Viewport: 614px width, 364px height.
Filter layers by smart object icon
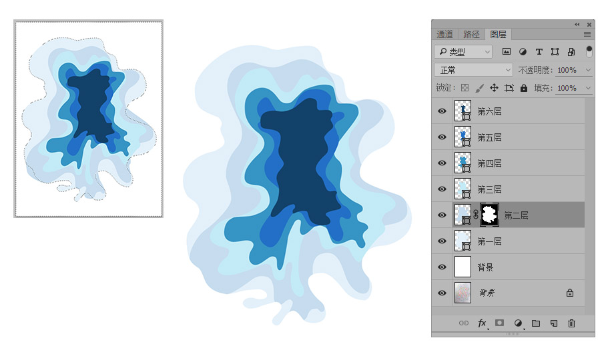(x=571, y=51)
